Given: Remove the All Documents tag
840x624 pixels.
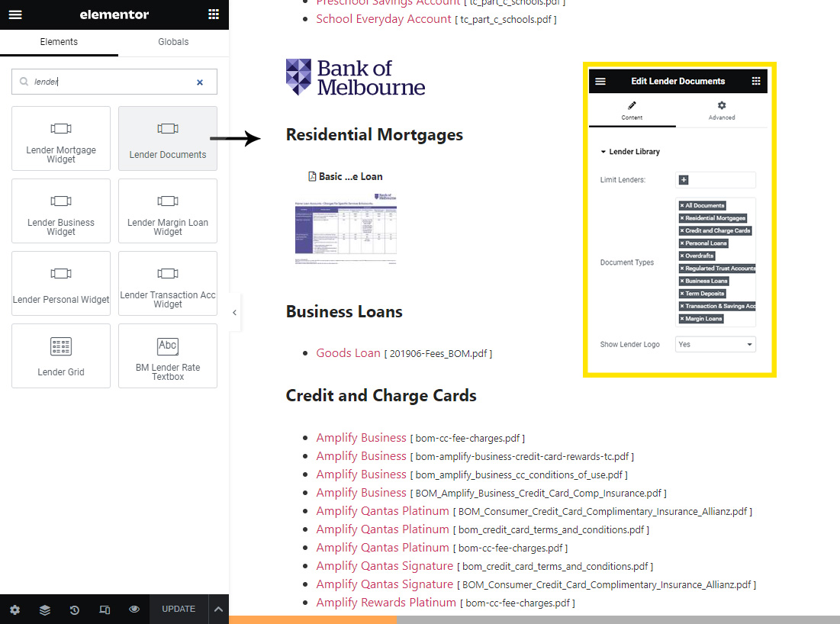Looking at the screenshot, I should (x=682, y=206).
